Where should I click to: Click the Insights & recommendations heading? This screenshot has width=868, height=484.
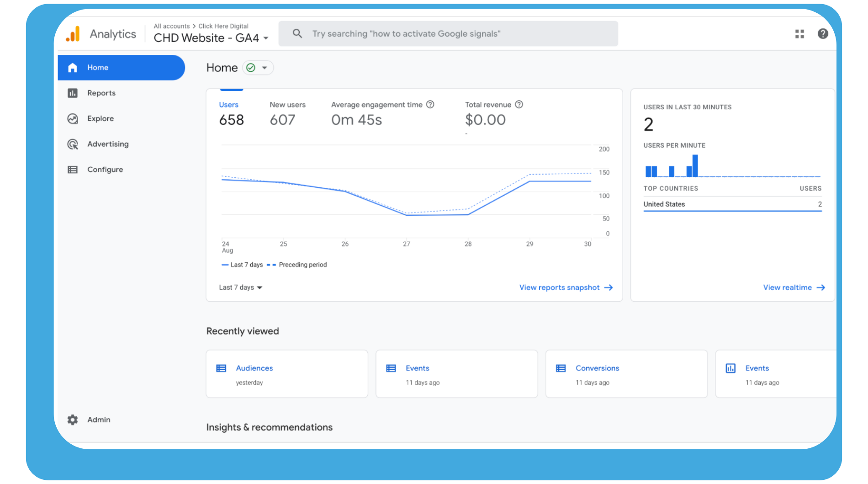[270, 427]
